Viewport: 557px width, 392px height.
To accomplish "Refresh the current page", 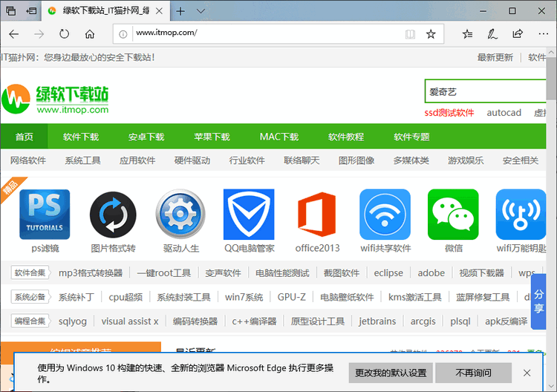I will (65, 34).
